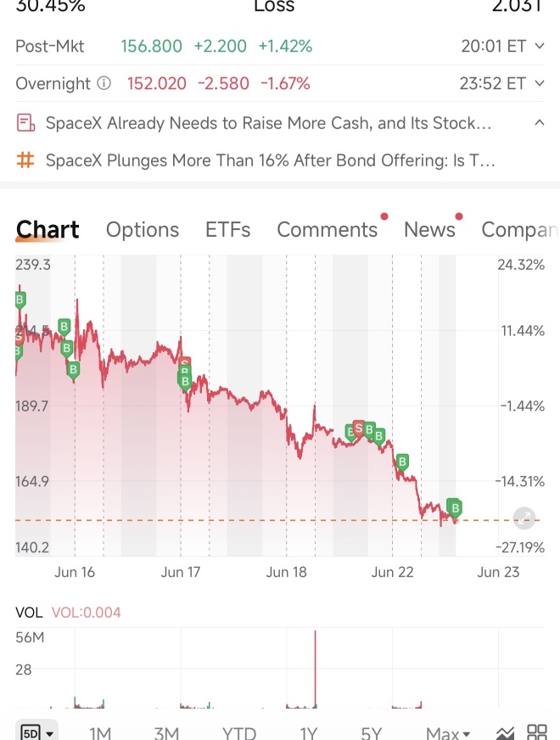
Task: Tap the Overnight info icon
Action: coord(104,83)
